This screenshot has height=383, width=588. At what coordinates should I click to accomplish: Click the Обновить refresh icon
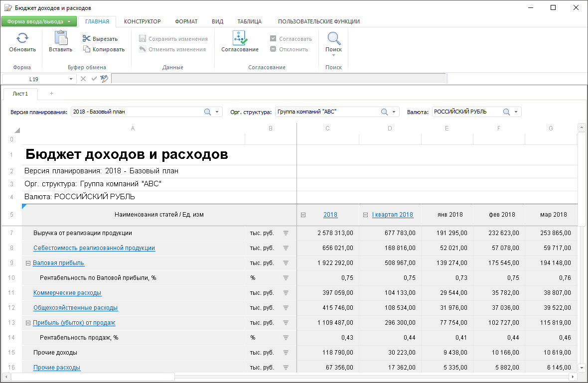tap(22, 38)
